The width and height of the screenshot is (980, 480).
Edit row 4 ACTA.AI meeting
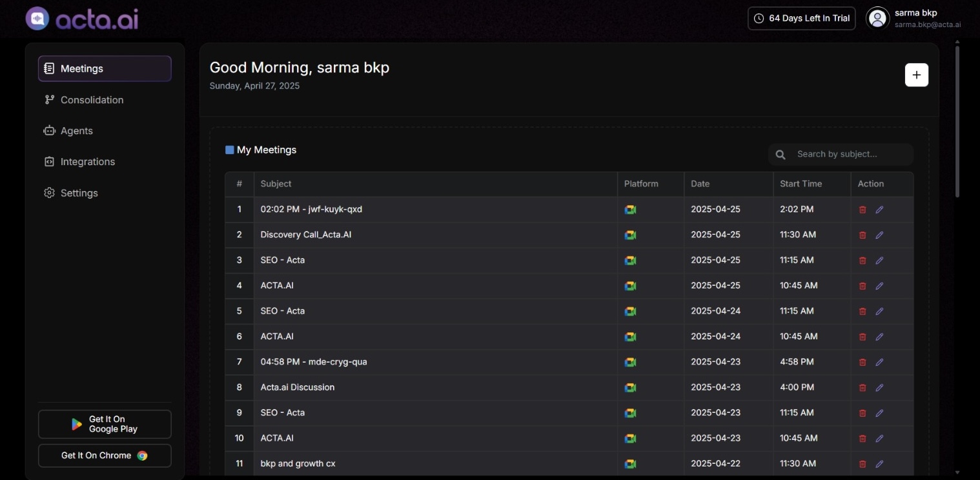coord(879,286)
